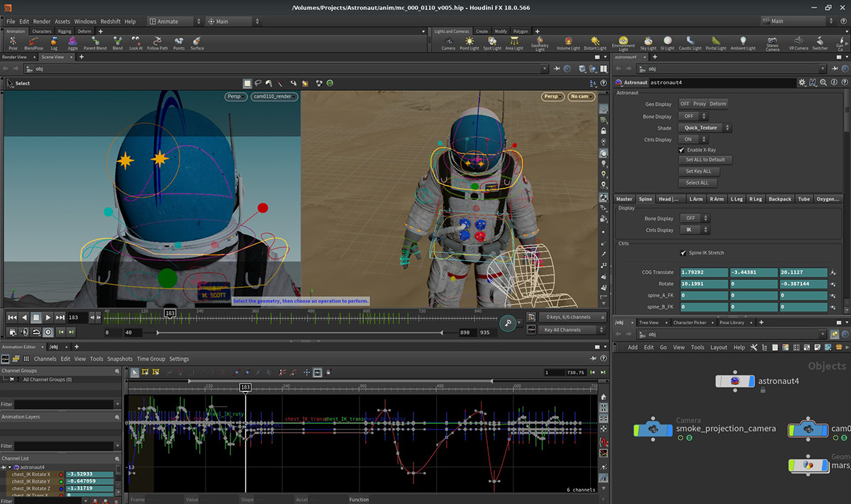Disable the Enable X-Ray checkbox
The image size is (851, 504).
click(682, 150)
